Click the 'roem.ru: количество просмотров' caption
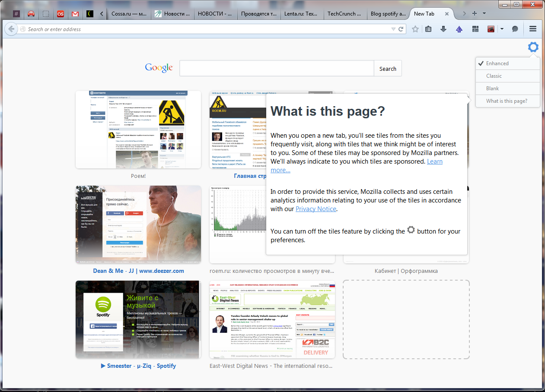The image size is (545, 392). pos(272,271)
